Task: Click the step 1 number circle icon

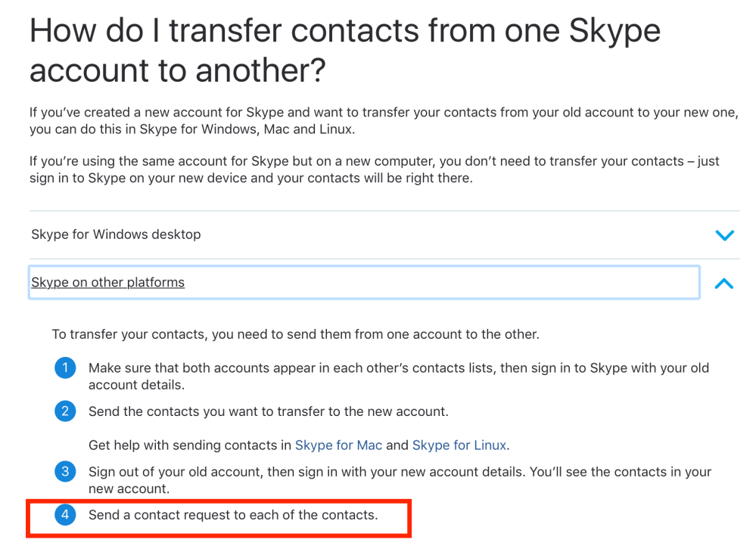Action: pos(66,369)
